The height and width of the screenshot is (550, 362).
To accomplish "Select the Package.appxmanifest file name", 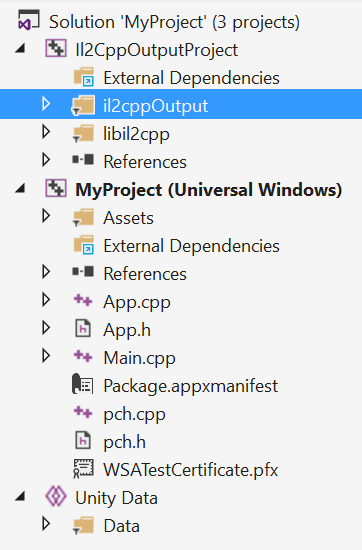I will [190, 387].
